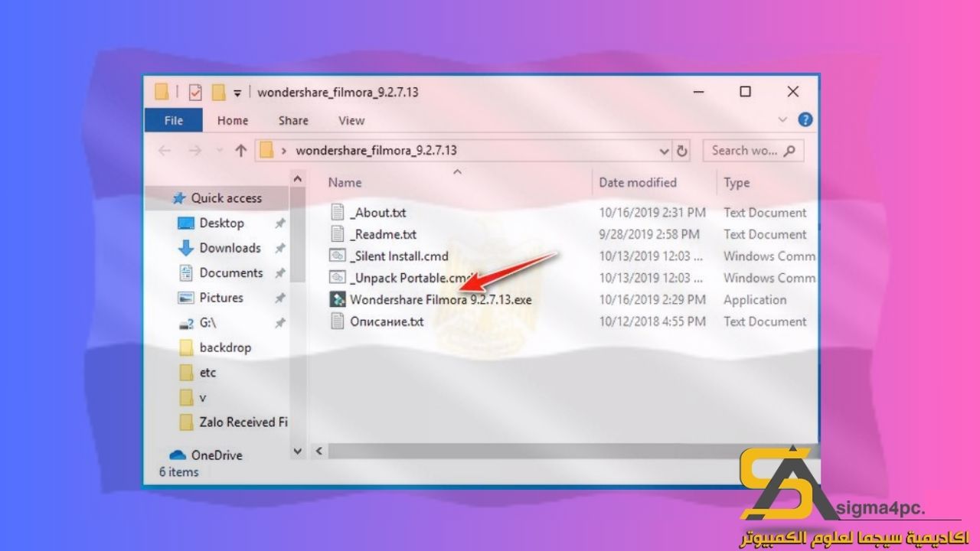Go forward with the Forward arrow
Viewport: 980px width, 551px height.
point(194,151)
